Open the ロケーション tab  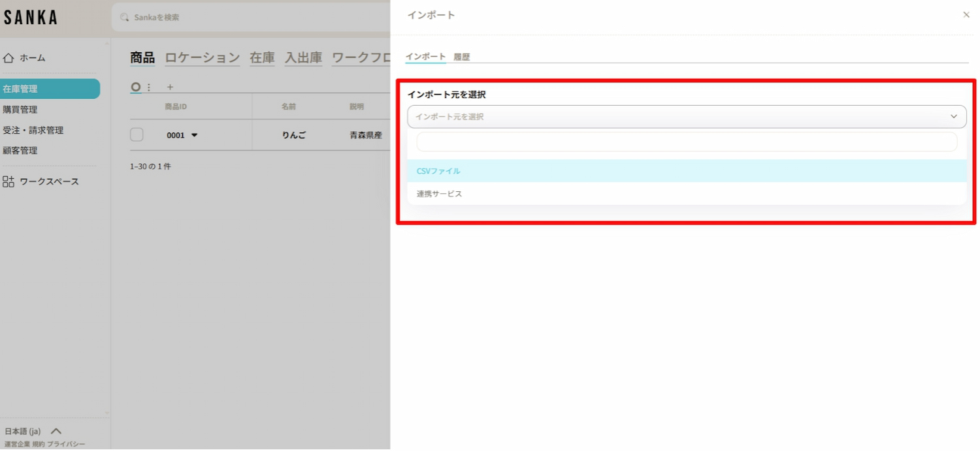(202, 57)
